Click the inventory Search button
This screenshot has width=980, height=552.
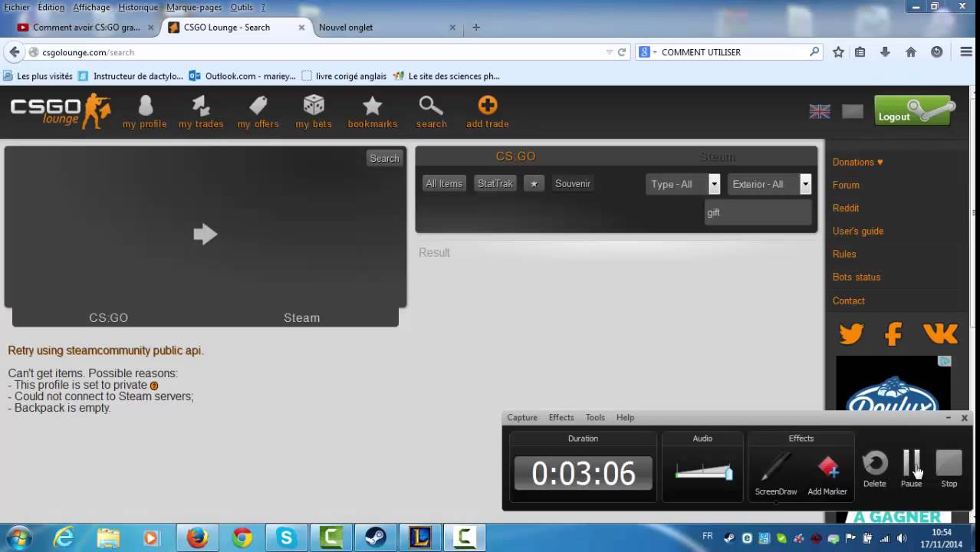384,159
